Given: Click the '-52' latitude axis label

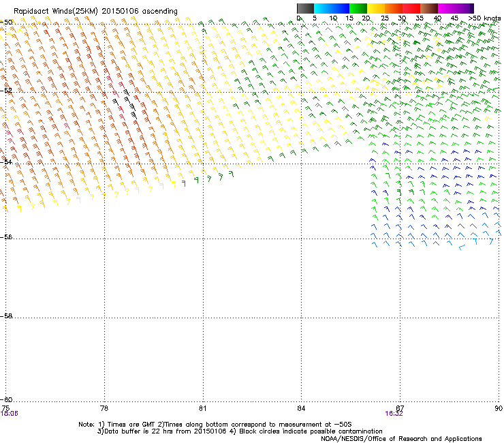Looking at the screenshot, I should pyautogui.click(x=6, y=91).
